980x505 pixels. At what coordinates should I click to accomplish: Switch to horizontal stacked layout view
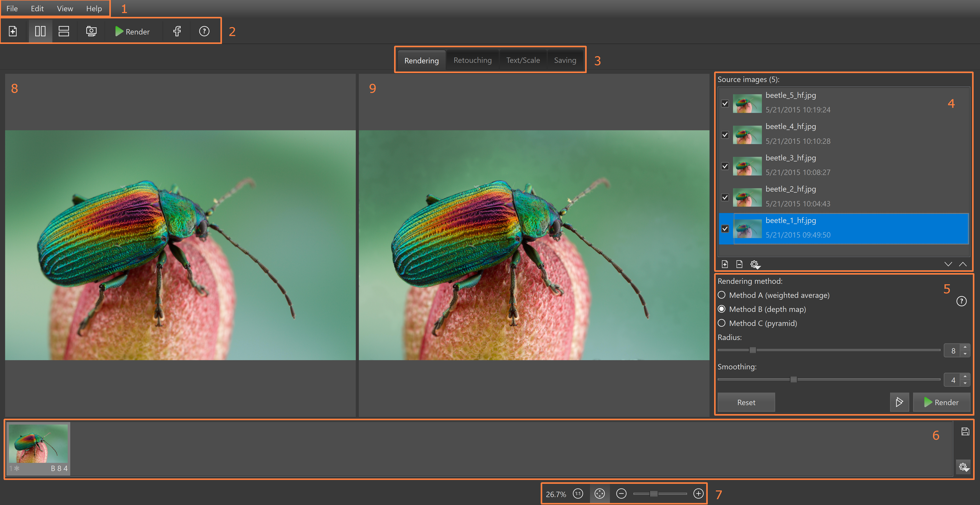pyautogui.click(x=64, y=31)
